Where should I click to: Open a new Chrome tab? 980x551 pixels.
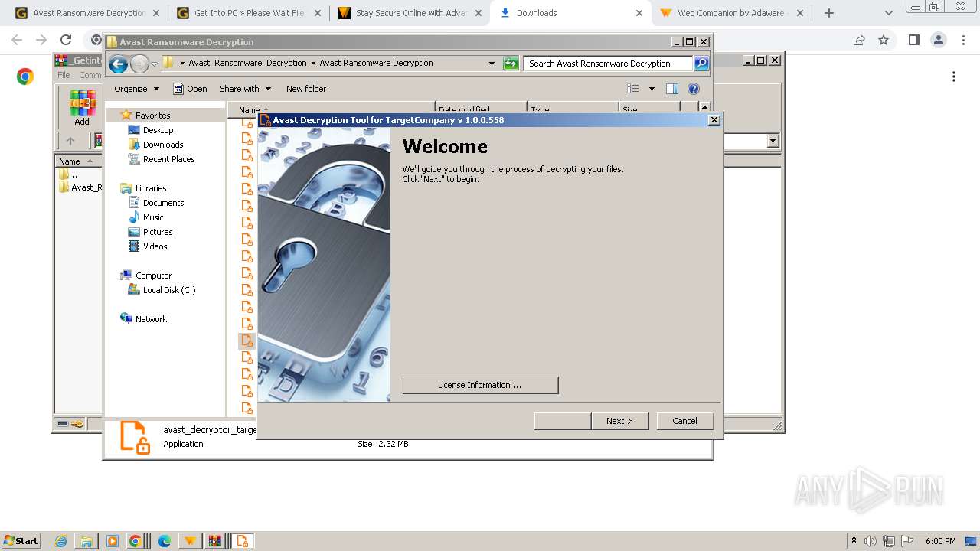(828, 13)
